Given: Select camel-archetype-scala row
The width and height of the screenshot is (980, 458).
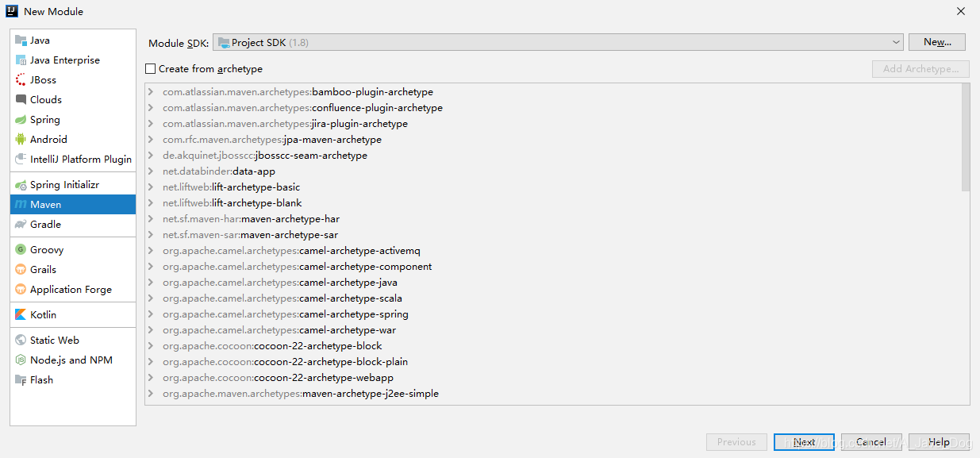Looking at the screenshot, I should tap(552, 298).
